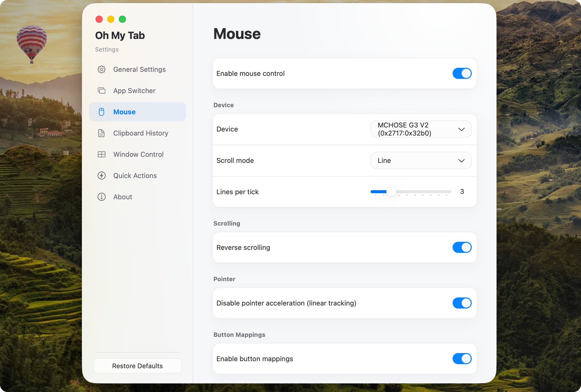Click the 'Enable mouse control' label
The height and width of the screenshot is (392, 581).
tap(250, 73)
